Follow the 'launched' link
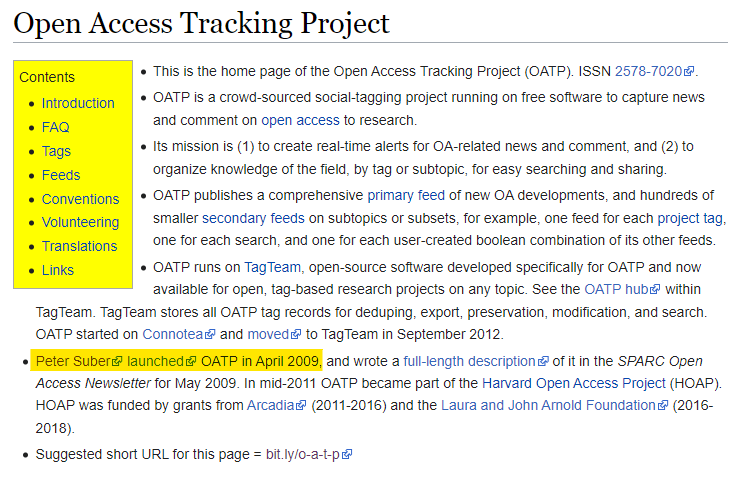 click(x=155, y=361)
